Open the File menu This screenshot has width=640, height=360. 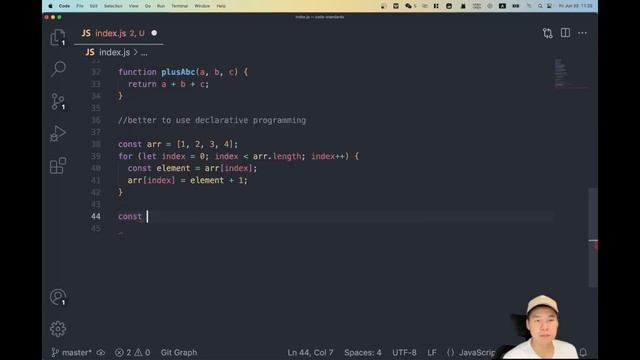[80, 6]
